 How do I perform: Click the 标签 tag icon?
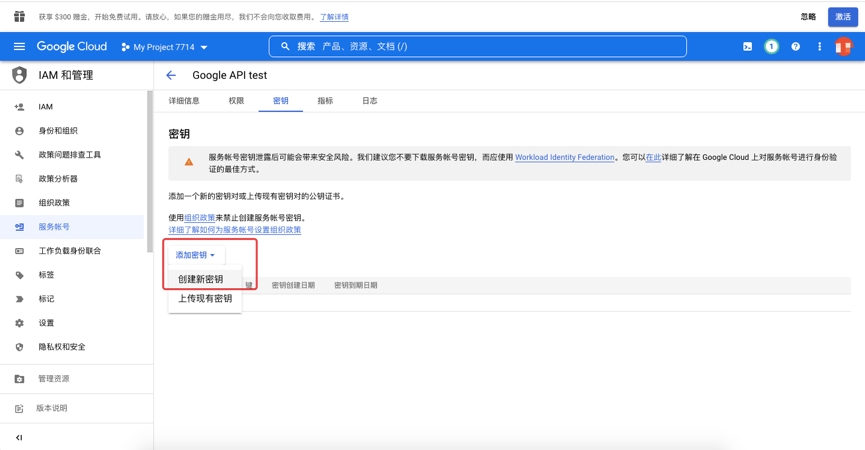tap(19, 275)
